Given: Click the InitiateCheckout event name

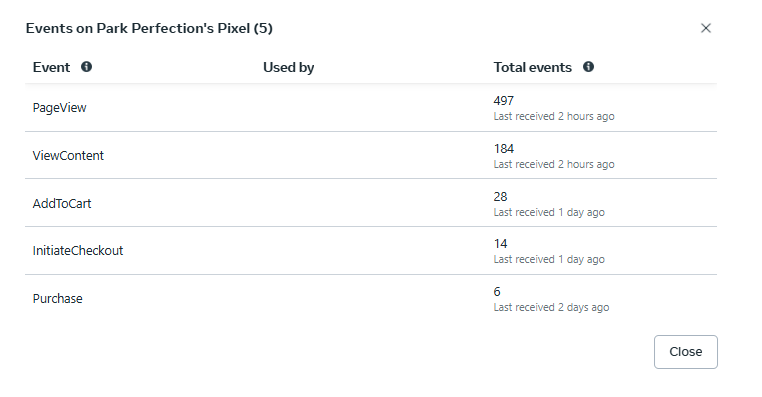Looking at the screenshot, I should (78, 251).
